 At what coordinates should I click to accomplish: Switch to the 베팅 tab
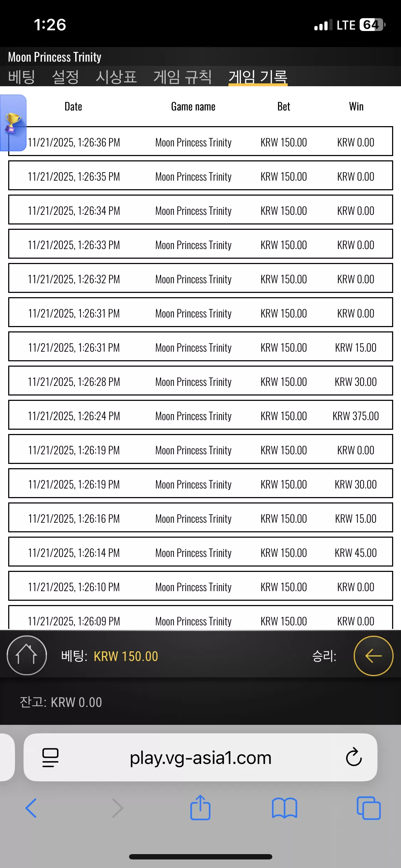point(21,77)
